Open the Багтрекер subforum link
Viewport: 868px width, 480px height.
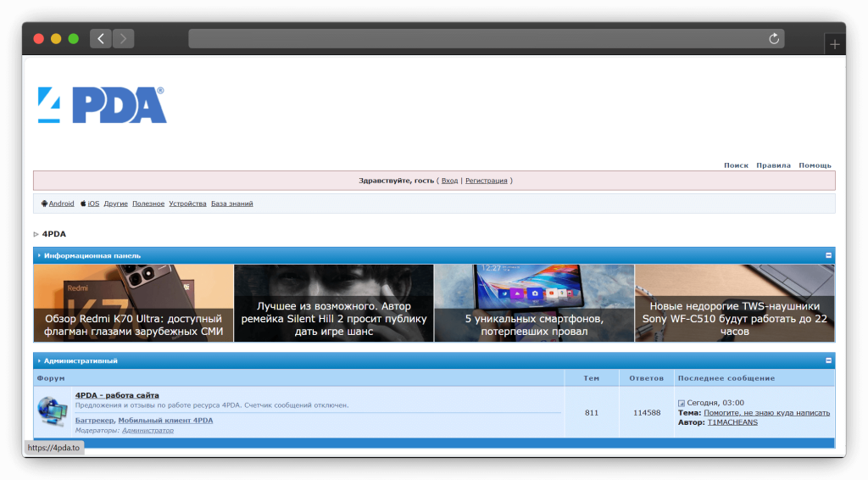(94, 420)
